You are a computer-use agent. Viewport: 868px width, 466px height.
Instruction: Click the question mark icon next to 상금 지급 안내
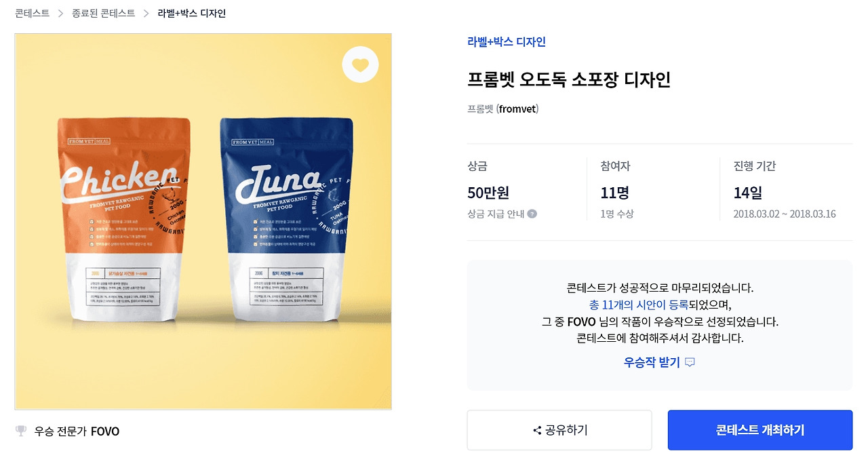[x=532, y=214]
